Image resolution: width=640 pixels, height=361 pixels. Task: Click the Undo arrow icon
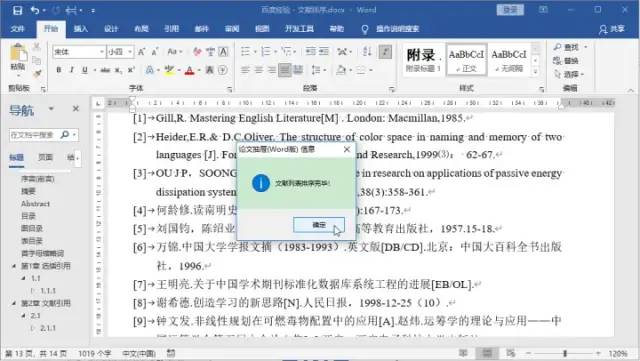(35, 10)
